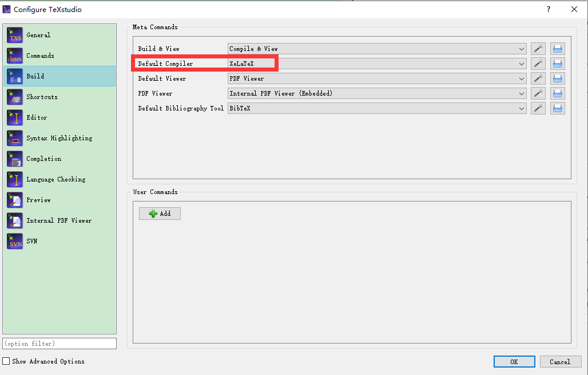The height and width of the screenshot is (375, 588).
Task: Click the blue icon in Default Compiler row
Action: tap(558, 64)
